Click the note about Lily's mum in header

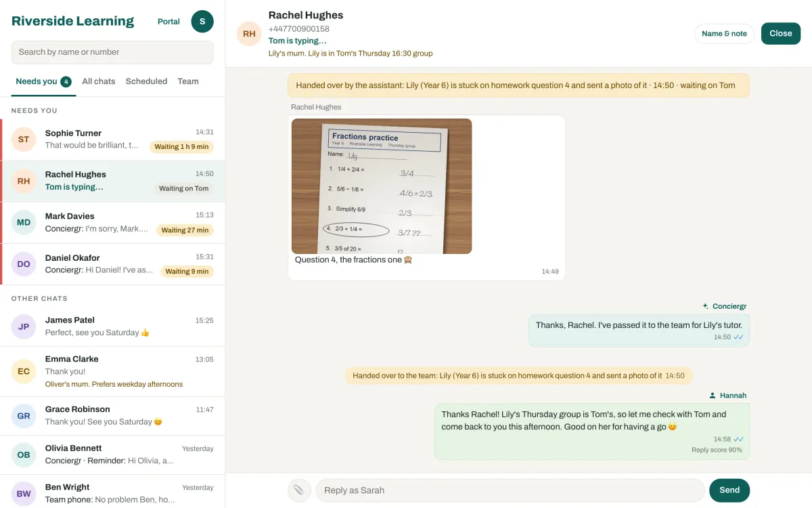tap(351, 54)
